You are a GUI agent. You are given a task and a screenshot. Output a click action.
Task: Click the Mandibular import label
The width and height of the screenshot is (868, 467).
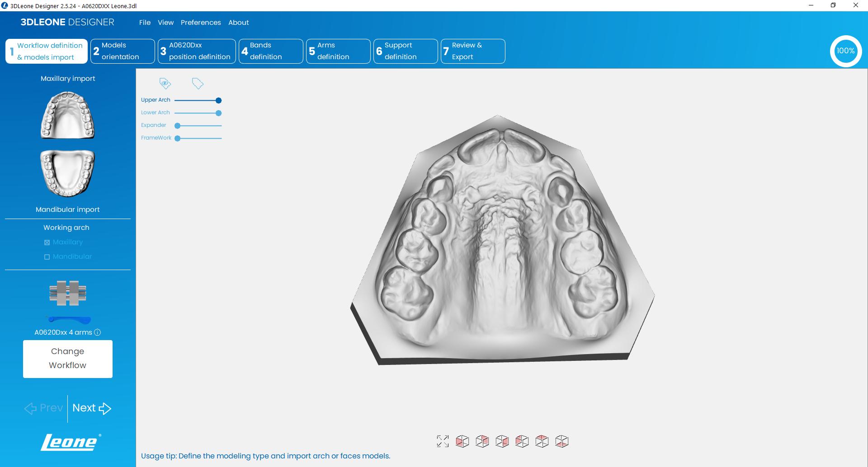pyautogui.click(x=68, y=210)
